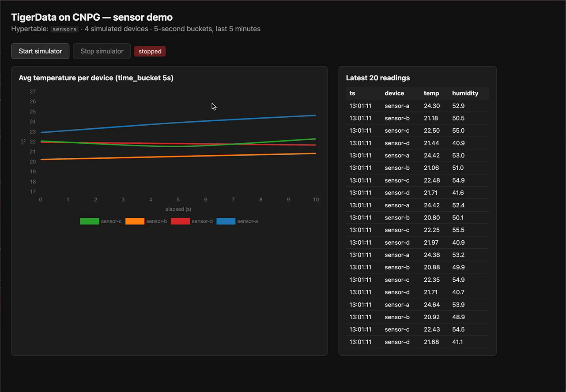
Task: Select the ts column header
Action: (352, 93)
